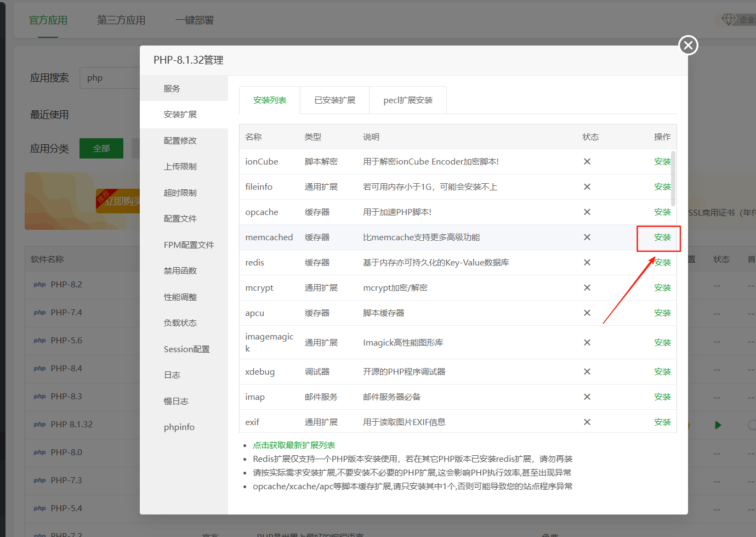The height and width of the screenshot is (537, 756).
Task: Open the pecl扩展安装 tab
Action: [x=408, y=100]
